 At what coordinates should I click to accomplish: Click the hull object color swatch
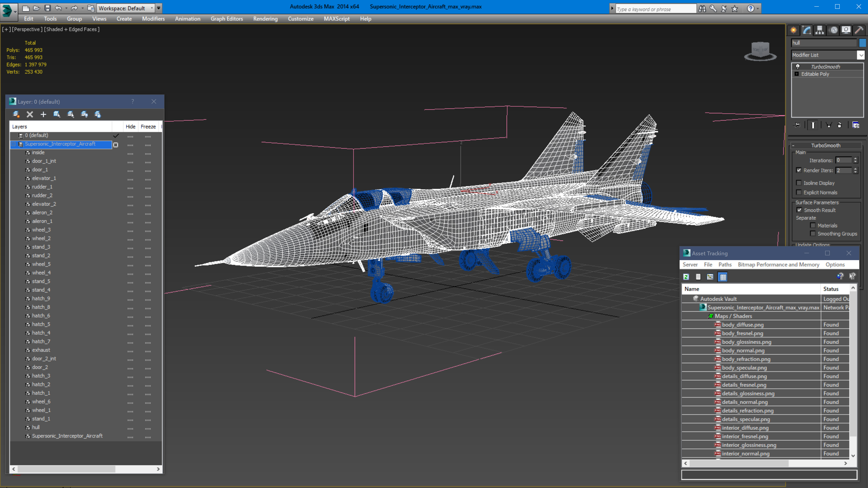point(862,43)
